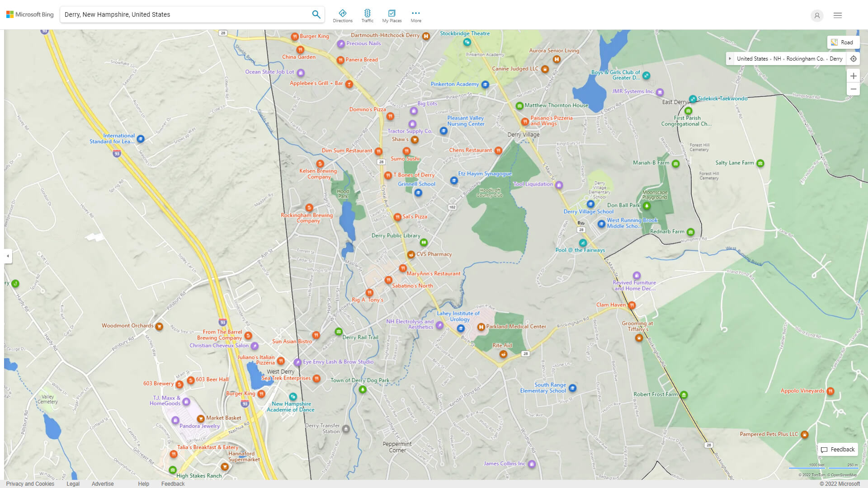
Task: Expand the location breadcrumb arrow
Action: click(x=730, y=59)
